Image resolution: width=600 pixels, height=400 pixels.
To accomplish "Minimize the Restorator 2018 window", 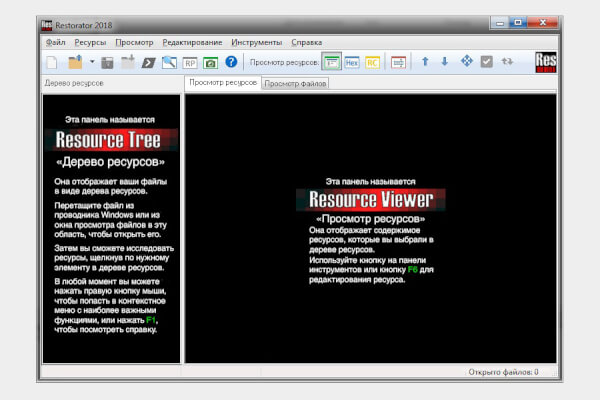I will coord(499,23).
